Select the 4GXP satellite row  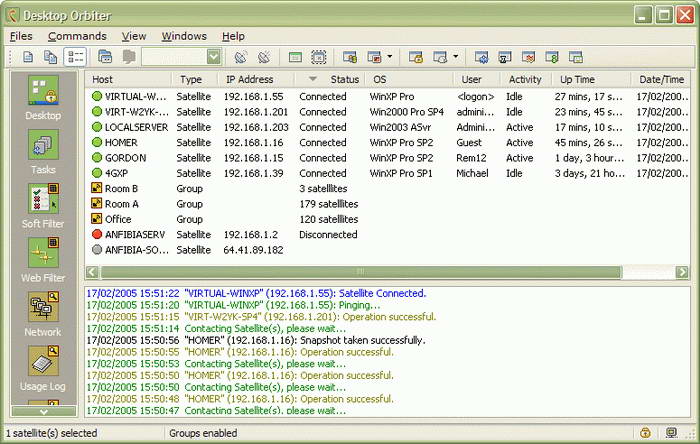pos(388,173)
